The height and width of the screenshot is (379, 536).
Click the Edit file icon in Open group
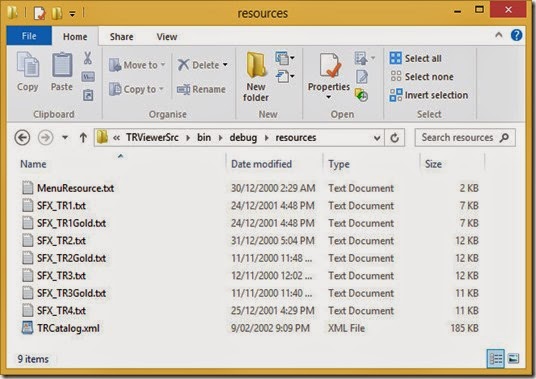tap(361, 77)
